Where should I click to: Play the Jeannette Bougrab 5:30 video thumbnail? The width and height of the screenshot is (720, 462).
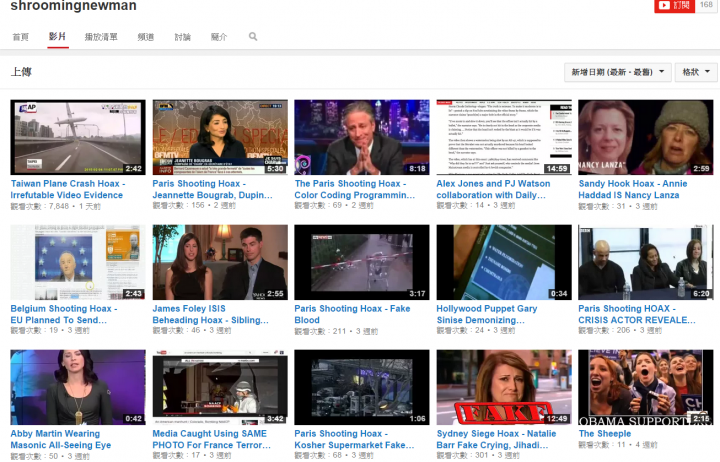pyautogui.click(x=220, y=137)
